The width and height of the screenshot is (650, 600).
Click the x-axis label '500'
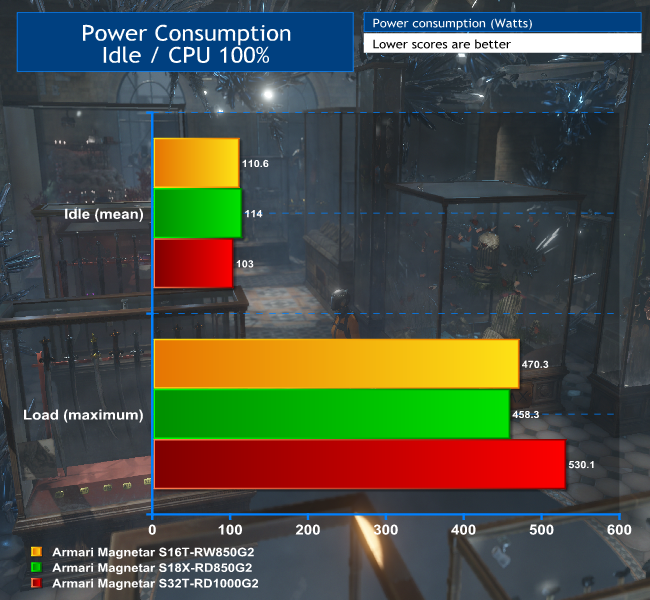541,530
